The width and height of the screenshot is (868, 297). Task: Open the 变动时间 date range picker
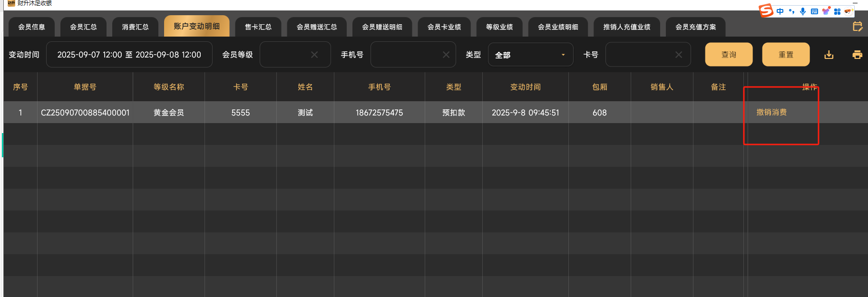(x=129, y=55)
